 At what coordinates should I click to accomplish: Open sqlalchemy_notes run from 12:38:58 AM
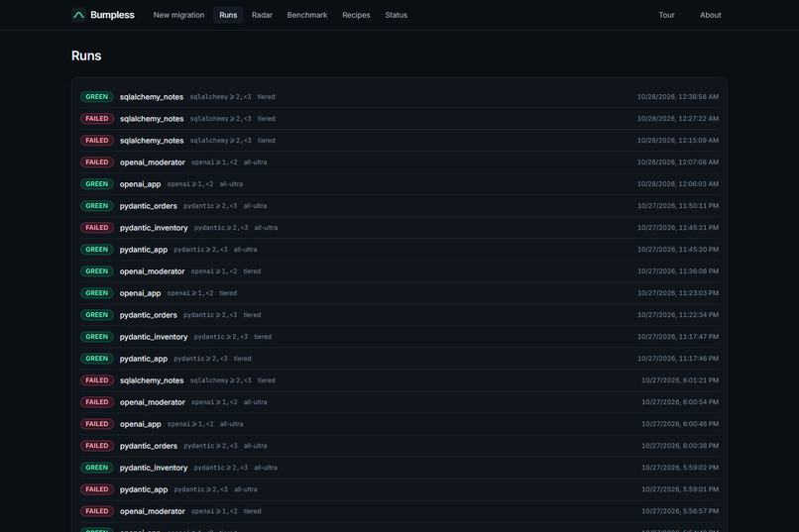click(399, 97)
